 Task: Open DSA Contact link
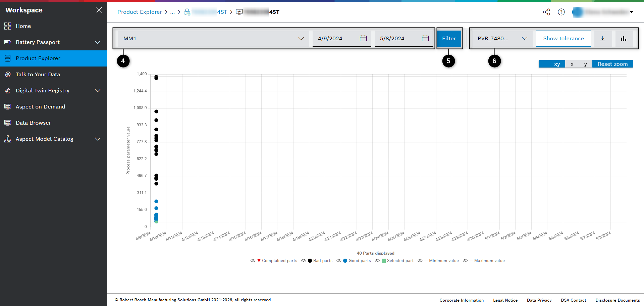(x=574, y=300)
